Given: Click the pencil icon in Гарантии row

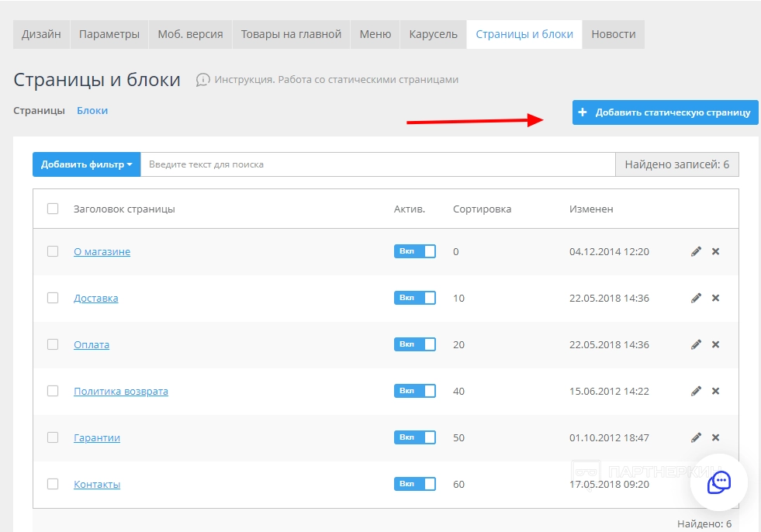Looking at the screenshot, I should click(696, 437).
